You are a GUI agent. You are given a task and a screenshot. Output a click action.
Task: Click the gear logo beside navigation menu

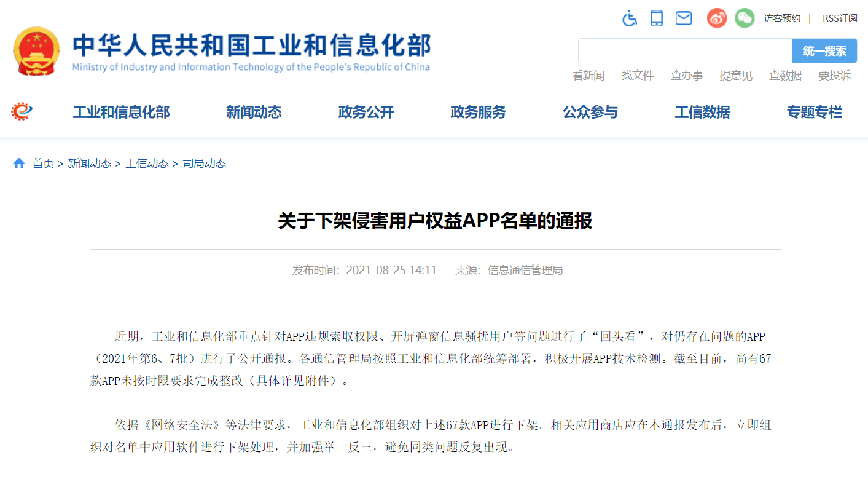point(22,112)
